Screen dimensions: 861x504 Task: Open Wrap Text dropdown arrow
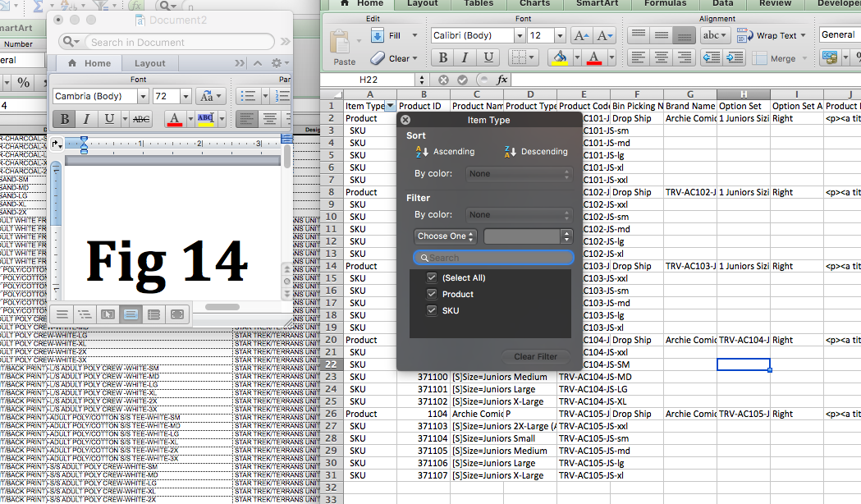click(804, 35)
